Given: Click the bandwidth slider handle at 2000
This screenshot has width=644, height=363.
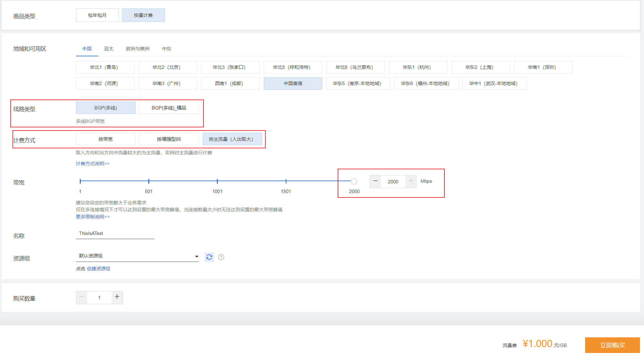Looking at the screenshot, I should pos(354,181).
